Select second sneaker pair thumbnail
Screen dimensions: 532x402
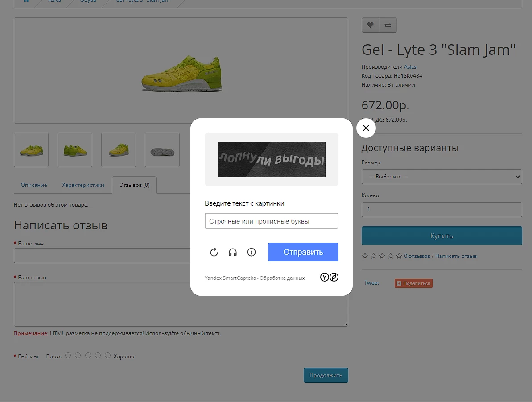75,150
